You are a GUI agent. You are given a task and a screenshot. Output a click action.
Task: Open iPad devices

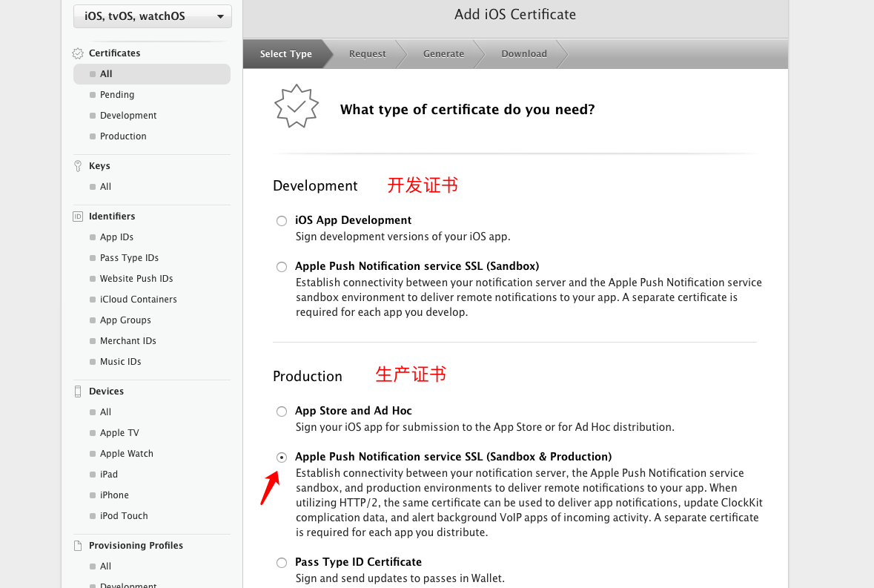coord(109,475)
